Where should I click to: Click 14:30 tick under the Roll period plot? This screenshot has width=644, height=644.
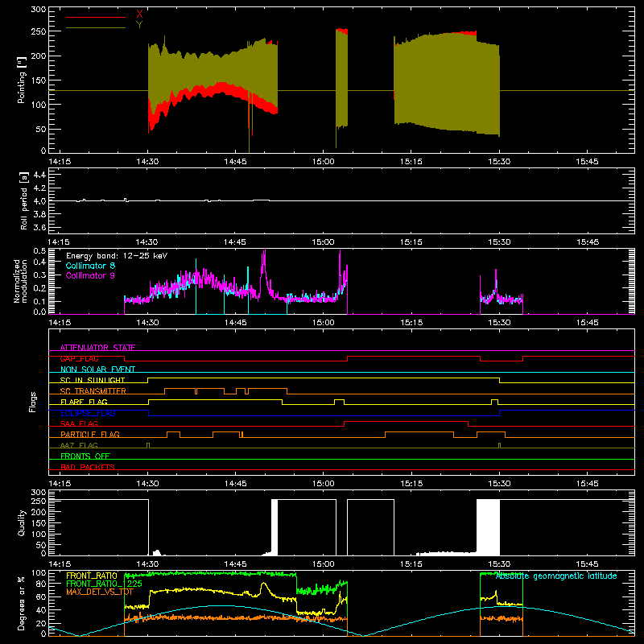[147, 242]
